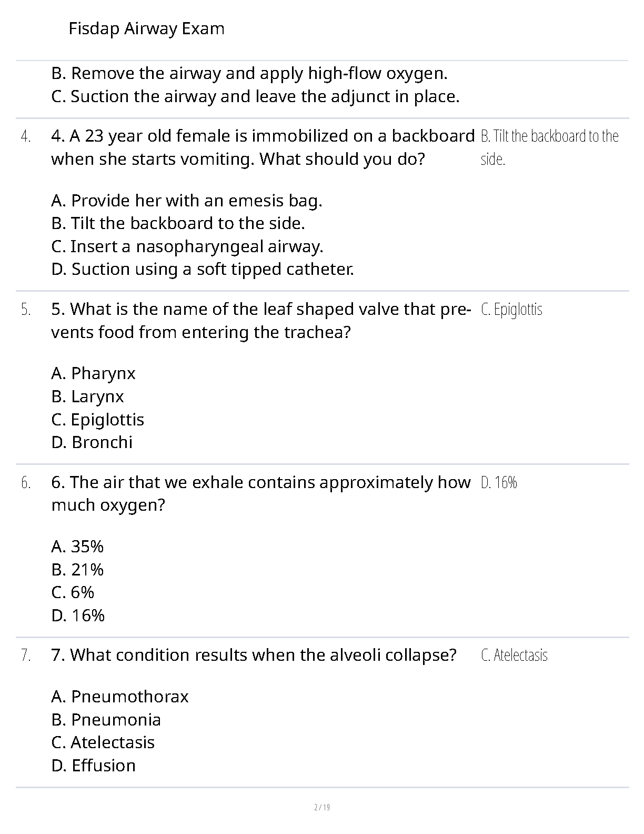
Task: Click the page indicator 2 / 19
Action: tap(321, 807)
